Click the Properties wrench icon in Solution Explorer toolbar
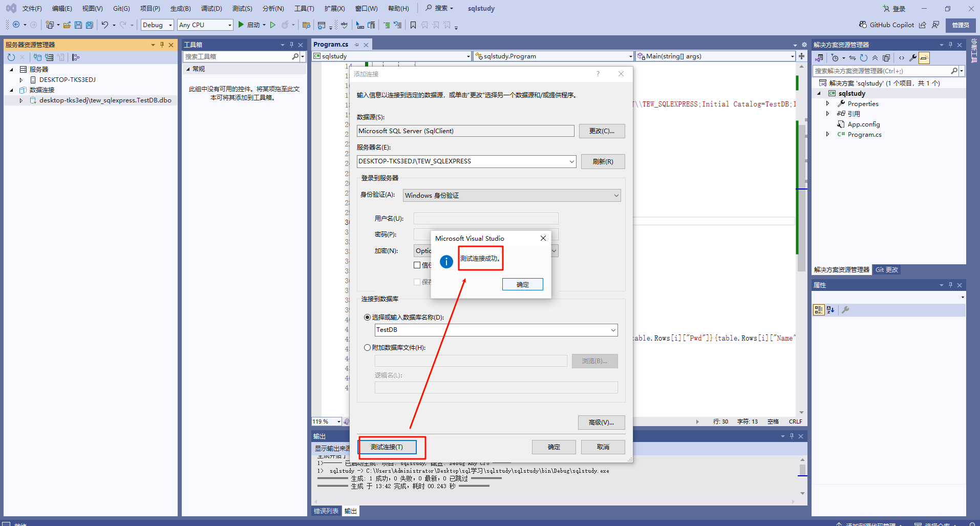The height and width of the screenshot is (526, 980). click(913, 58)
